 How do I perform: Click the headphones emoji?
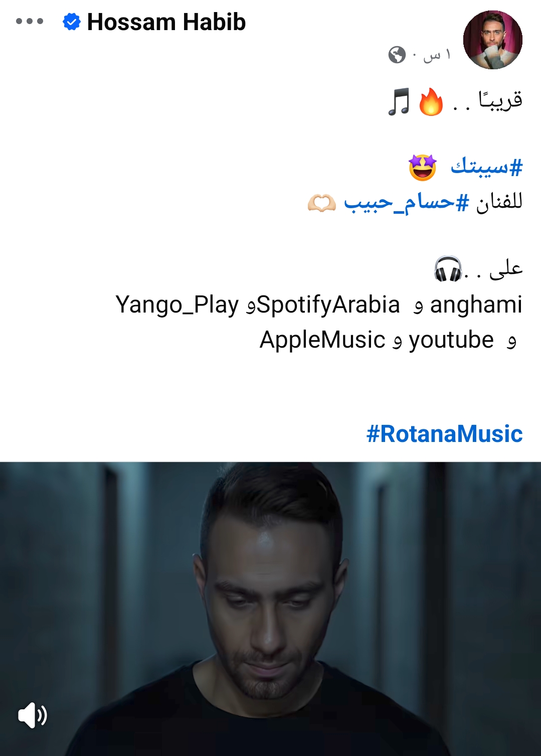click(x=448, y=269)
